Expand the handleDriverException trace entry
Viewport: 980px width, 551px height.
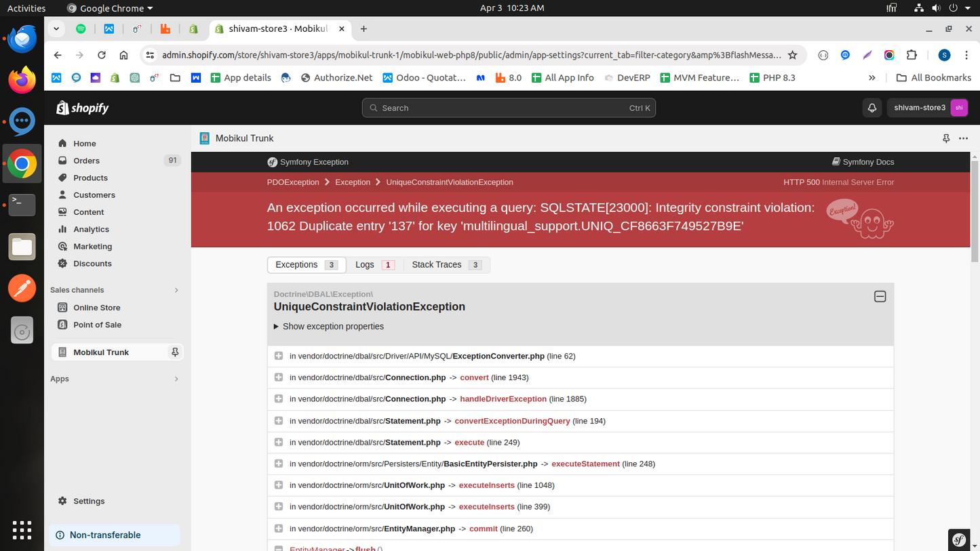click(279, 399)
